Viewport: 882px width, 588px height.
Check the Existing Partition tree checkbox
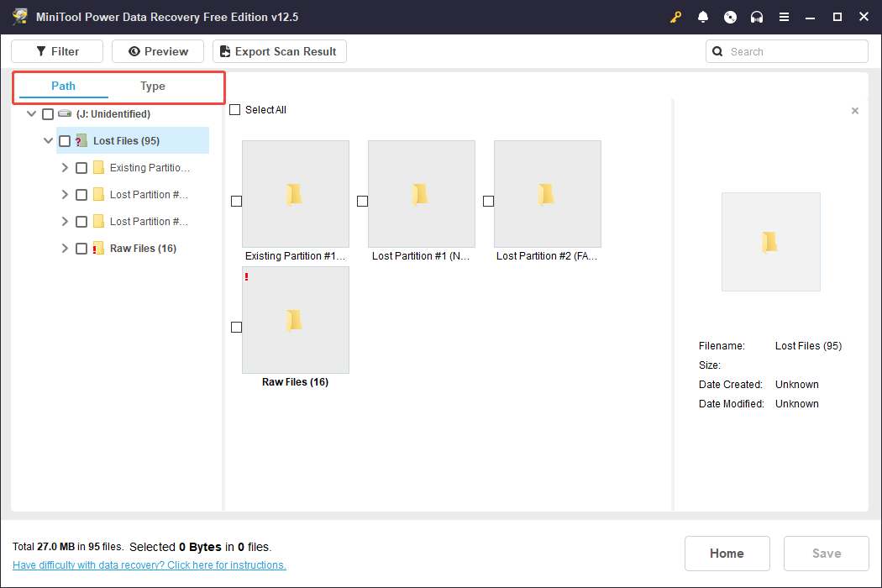coord(81,168)
